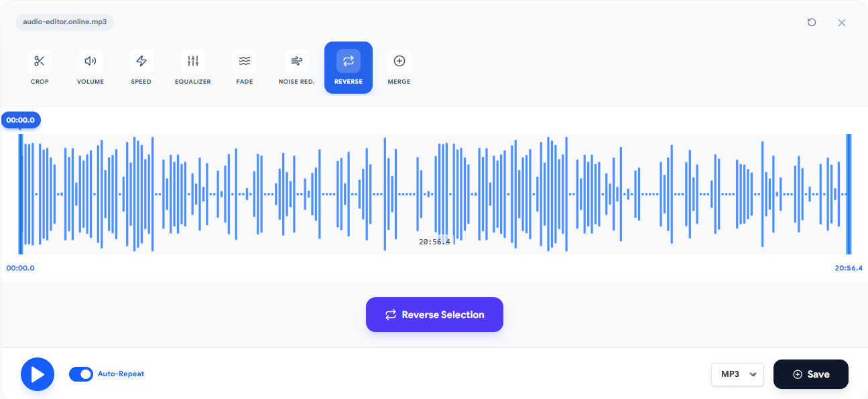Click the audio-editor.online.mp3 file name chip

pos(65,22)
